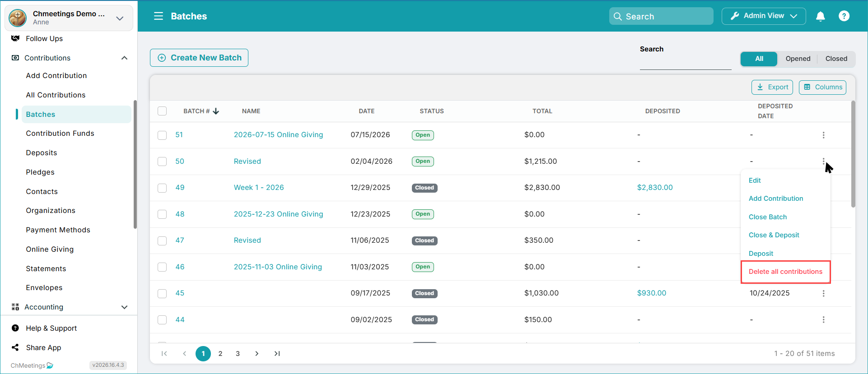Go to page 3

pyautogui.click(x=238, y=354)
